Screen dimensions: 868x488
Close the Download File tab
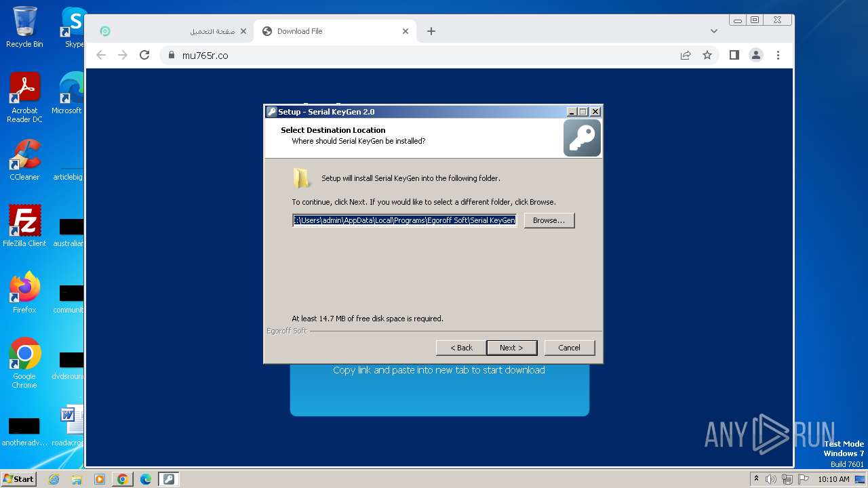406,31
